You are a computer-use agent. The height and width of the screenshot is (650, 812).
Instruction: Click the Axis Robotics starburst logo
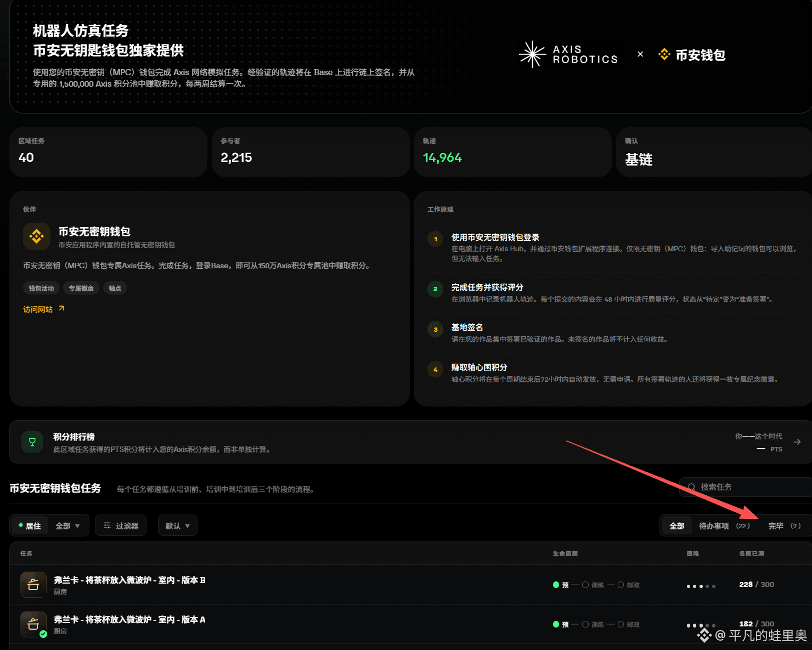(x=532, y=54)
